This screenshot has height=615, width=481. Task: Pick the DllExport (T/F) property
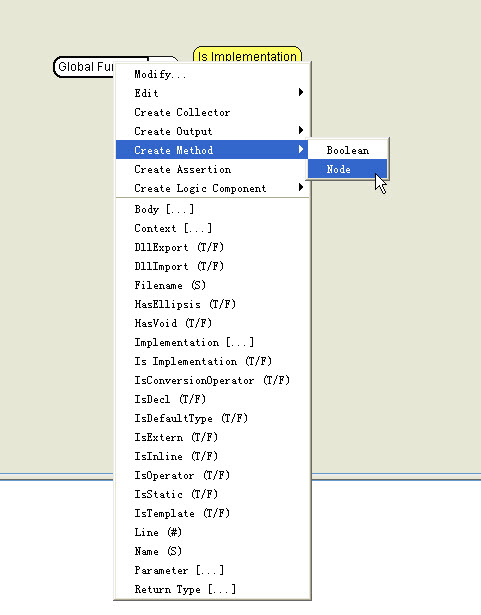tap(212, 247)
